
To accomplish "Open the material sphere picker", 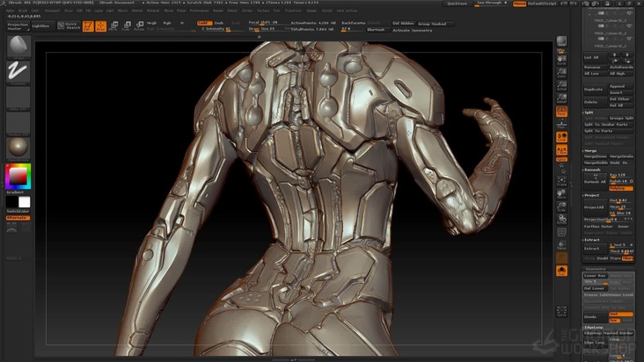I will pos(18,145).
